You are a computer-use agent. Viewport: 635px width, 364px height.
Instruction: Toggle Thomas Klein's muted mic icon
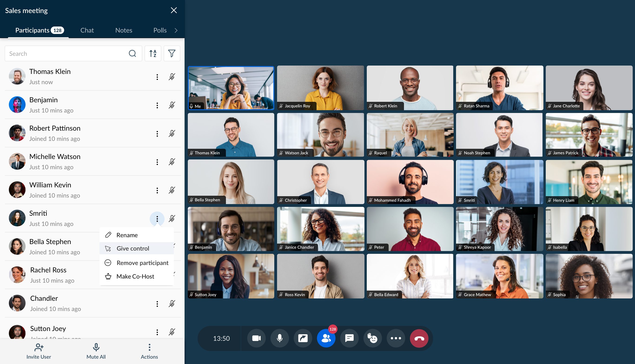click(172, 77)
